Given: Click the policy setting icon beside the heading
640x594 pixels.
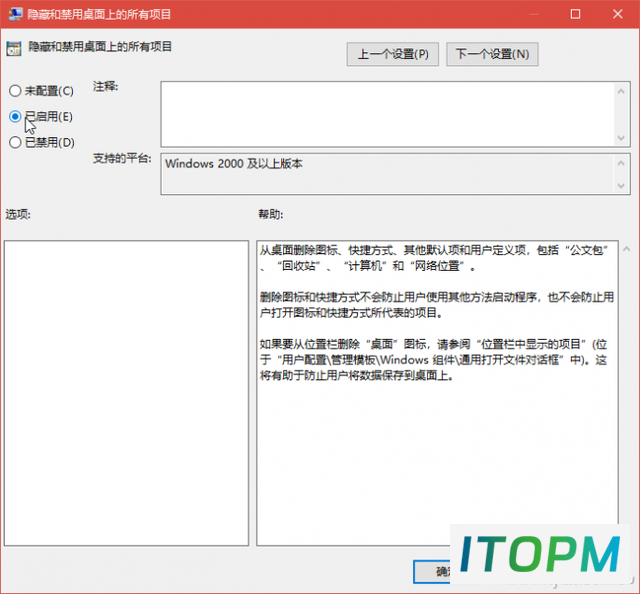Looking at the screenshot, I should 14,49.
